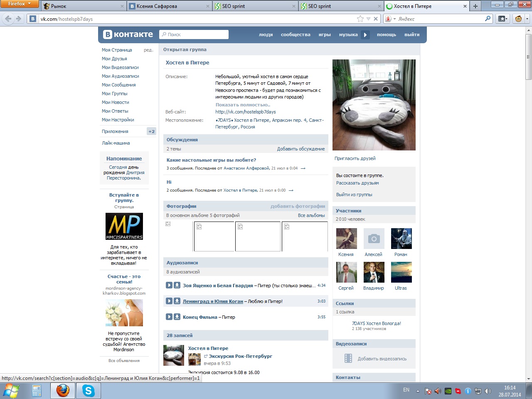Show hidden tray icons with the up arrow

(x=418, y=390)
